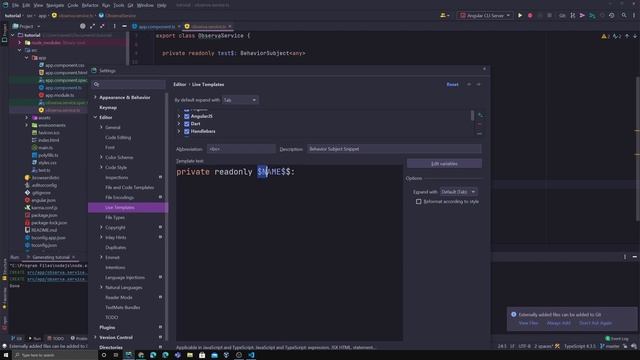Click the Cortana circle taskbar icon
This screenshot has width=640, height=360.
point(104,355)
